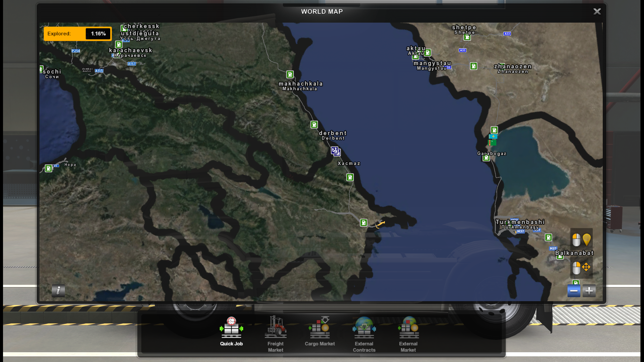The width and height of the screenshot is (644, 362).
Task: Select the gas station west of Baku peninsula
Action: pyautogui.click(x=364, y=222)
